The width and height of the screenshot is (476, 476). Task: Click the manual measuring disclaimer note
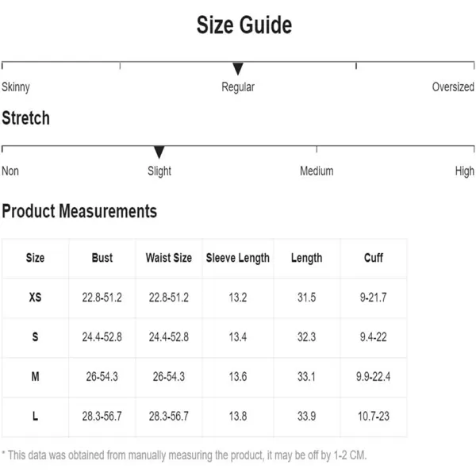pos(184,455)
